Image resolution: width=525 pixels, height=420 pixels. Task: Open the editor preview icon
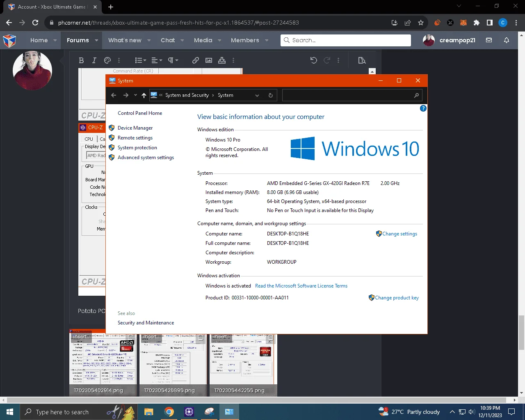coord(362,60)
